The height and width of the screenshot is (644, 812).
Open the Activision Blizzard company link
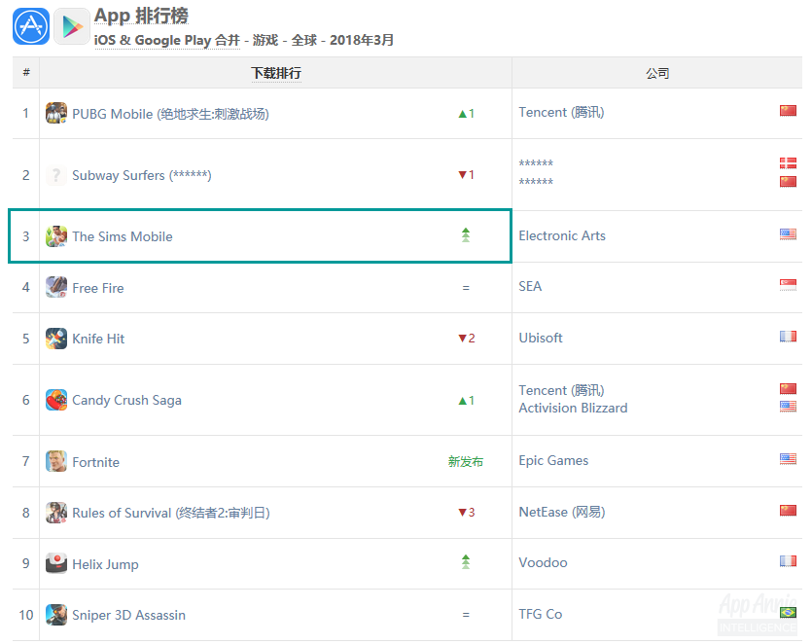tap(573, 409)
